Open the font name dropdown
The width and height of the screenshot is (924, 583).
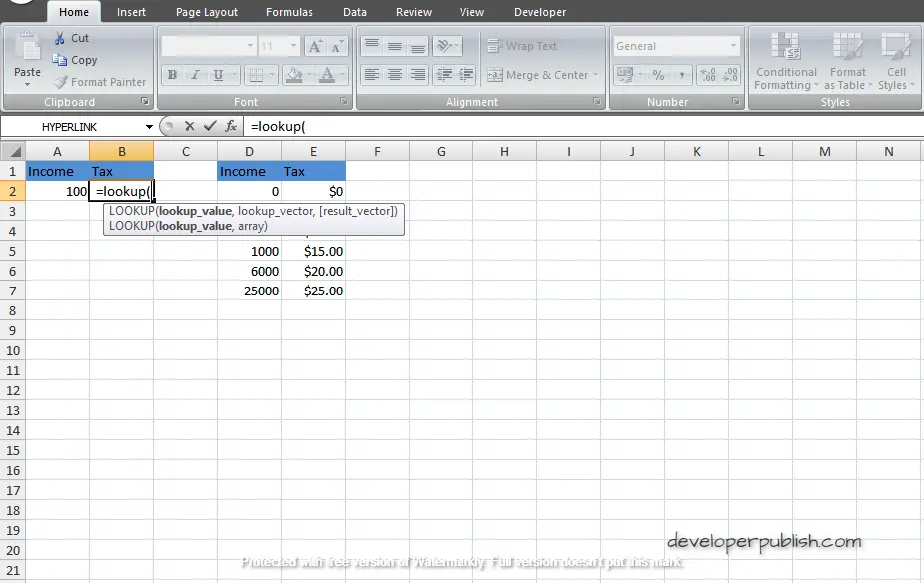point(250,46)
